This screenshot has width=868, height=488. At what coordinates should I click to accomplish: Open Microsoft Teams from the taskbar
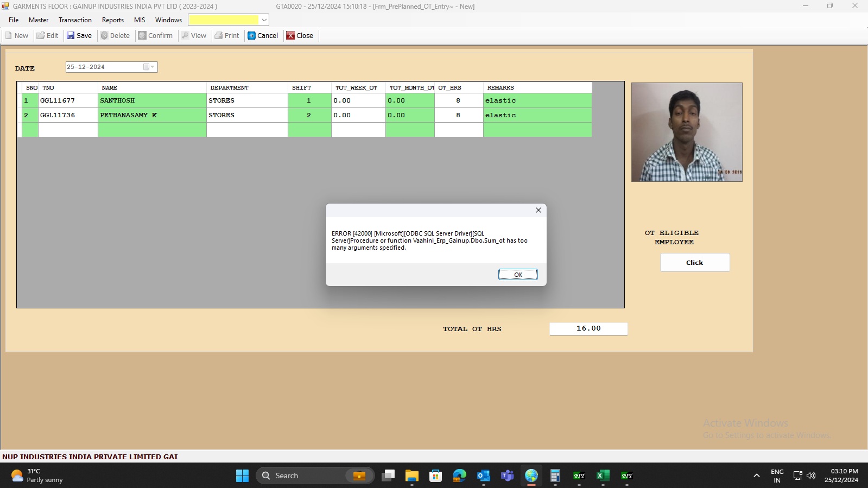(x=507, y=476)
